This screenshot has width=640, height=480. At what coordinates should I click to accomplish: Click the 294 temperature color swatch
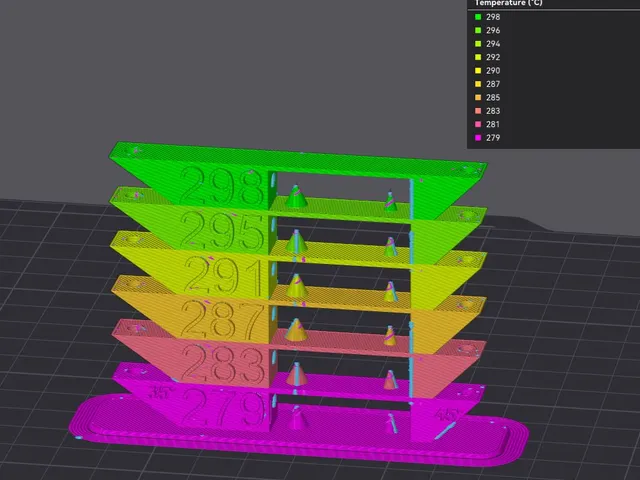point(478,44)
